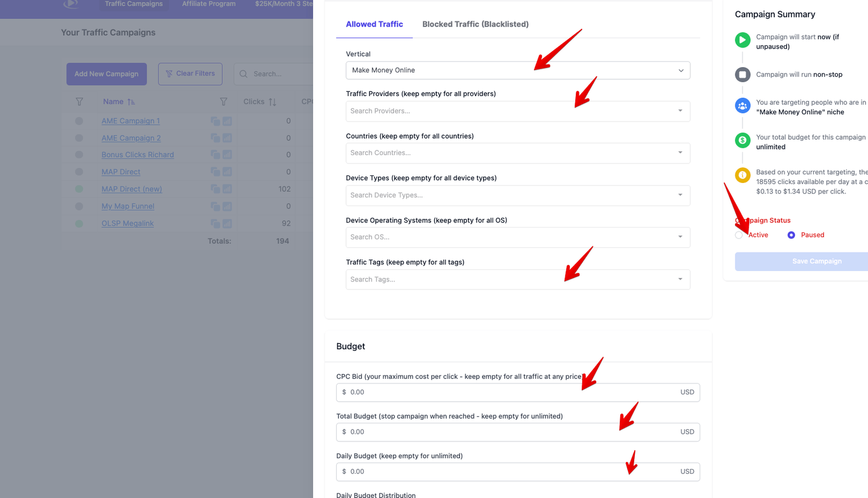868x498 pixels.
Task: Click the status dot for the MAP Direct (new) campaign
Action: (x=79, y=189)
